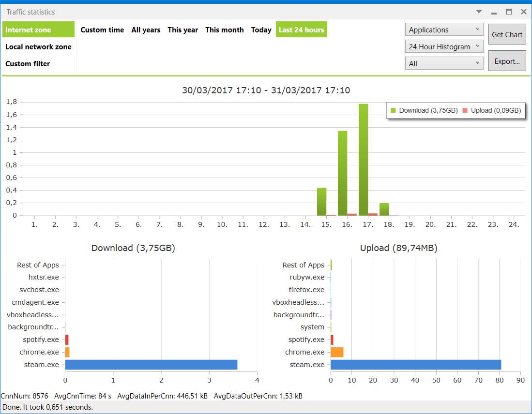Viewport: 532px width, 414px height.
Task: Select the Custom time range tab
Action: [x=102, y=30]
